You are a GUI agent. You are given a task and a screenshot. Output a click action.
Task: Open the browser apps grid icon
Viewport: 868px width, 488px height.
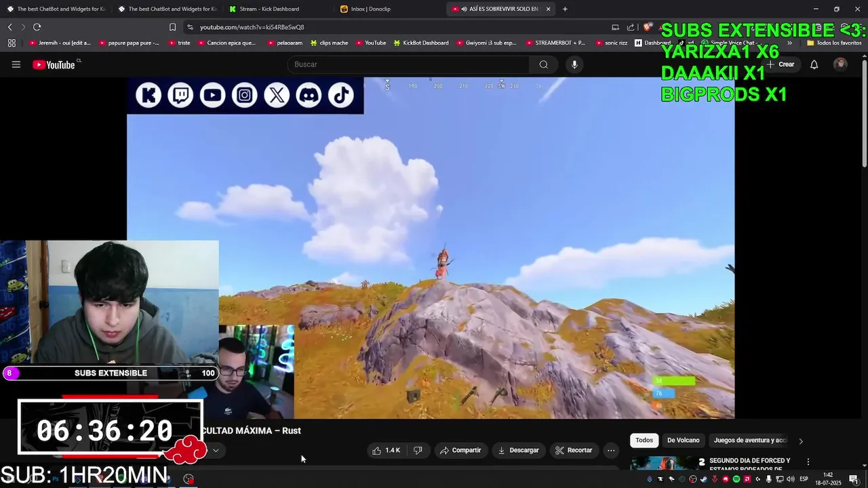click(x=12, y=43)
